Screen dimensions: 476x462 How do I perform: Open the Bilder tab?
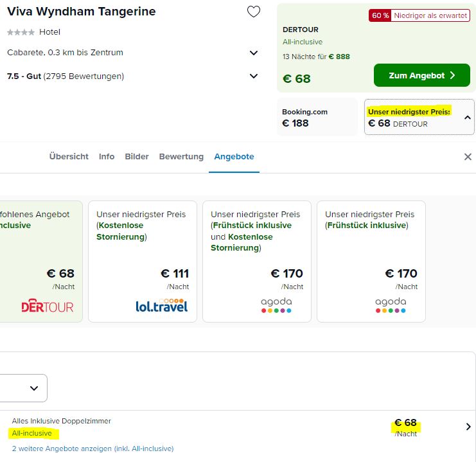137,157
